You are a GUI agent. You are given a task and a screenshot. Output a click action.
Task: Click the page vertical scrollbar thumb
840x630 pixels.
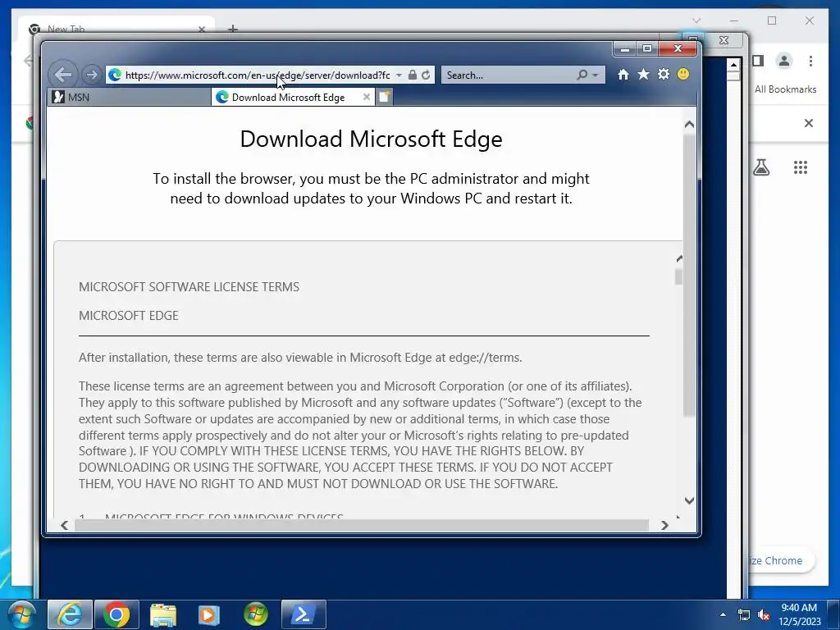689,274
